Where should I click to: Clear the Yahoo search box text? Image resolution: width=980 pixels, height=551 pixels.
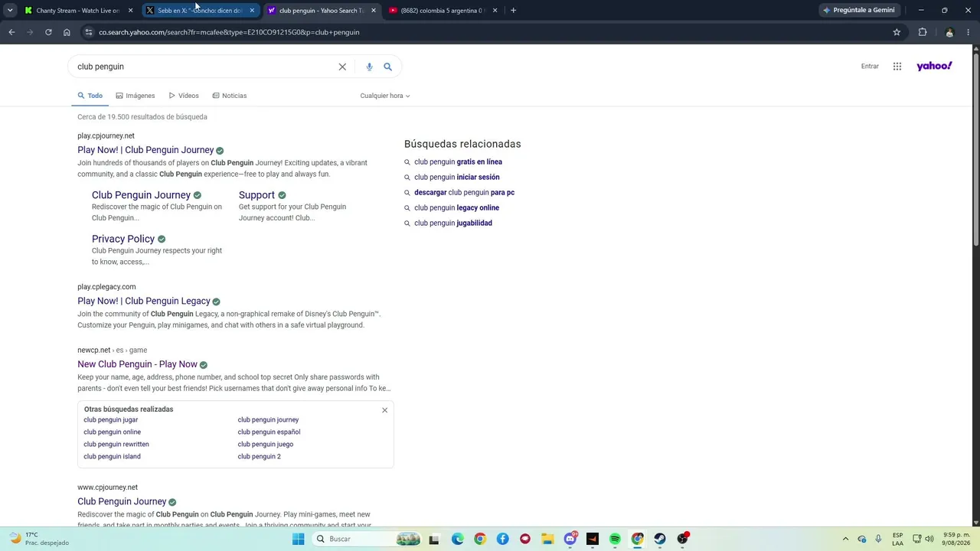342,67
